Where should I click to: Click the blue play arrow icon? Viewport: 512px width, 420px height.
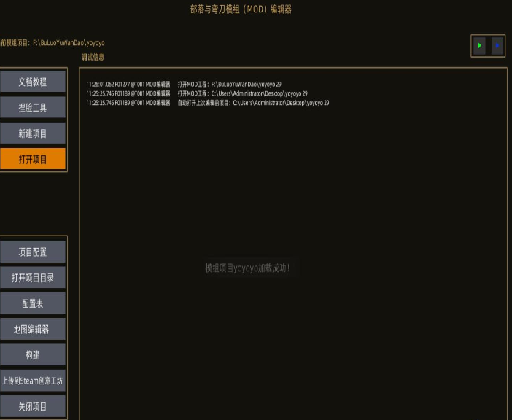[x=497, y=46]
